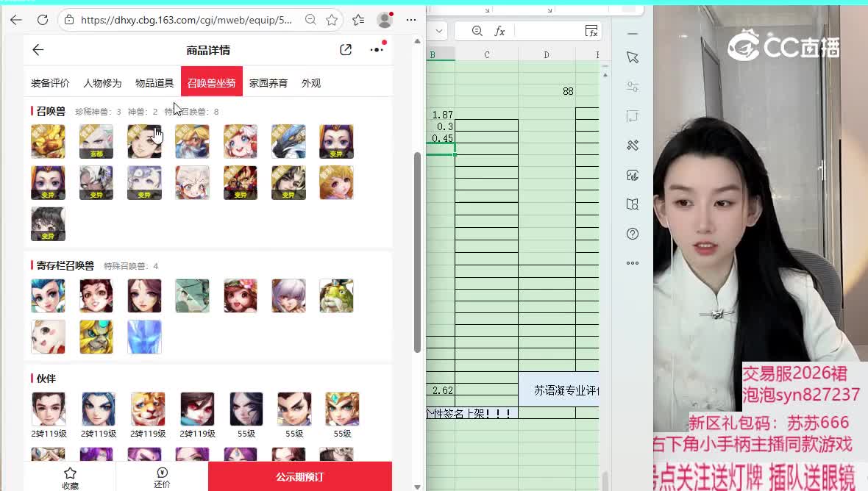Screen dimensions: 868x491
Task: Bookmark this page with the star icon
Action: [x=332, y=20]
